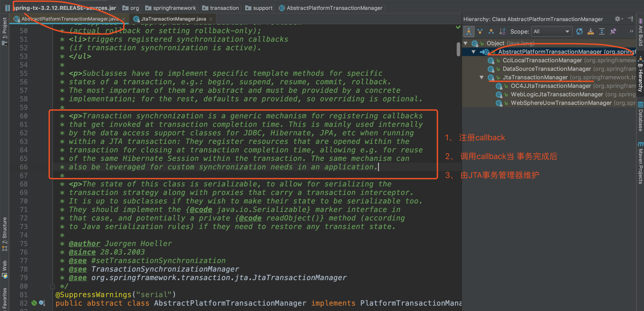
Task: Click the support breadcrumb folder
Action: pos(259,8)
